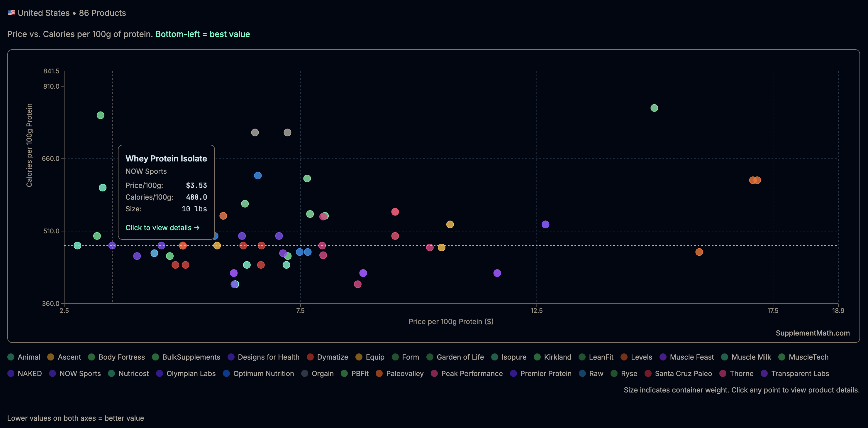Click the green point beyond 12.5 price gridline
The width and height of the screenshot is (868, 428).
point(654,108)
